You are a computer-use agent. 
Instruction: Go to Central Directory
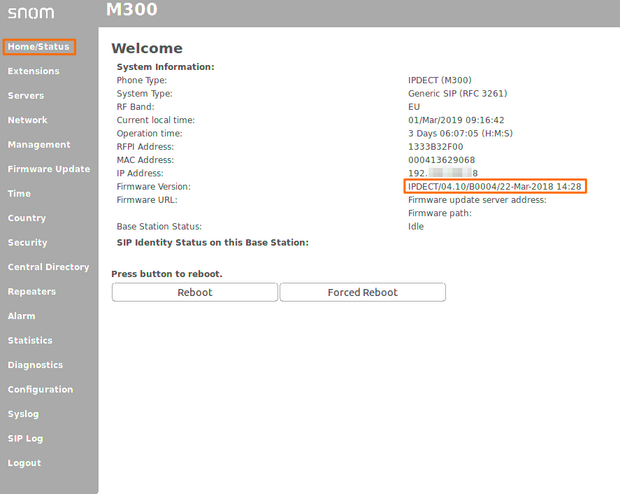pos(48,267)
